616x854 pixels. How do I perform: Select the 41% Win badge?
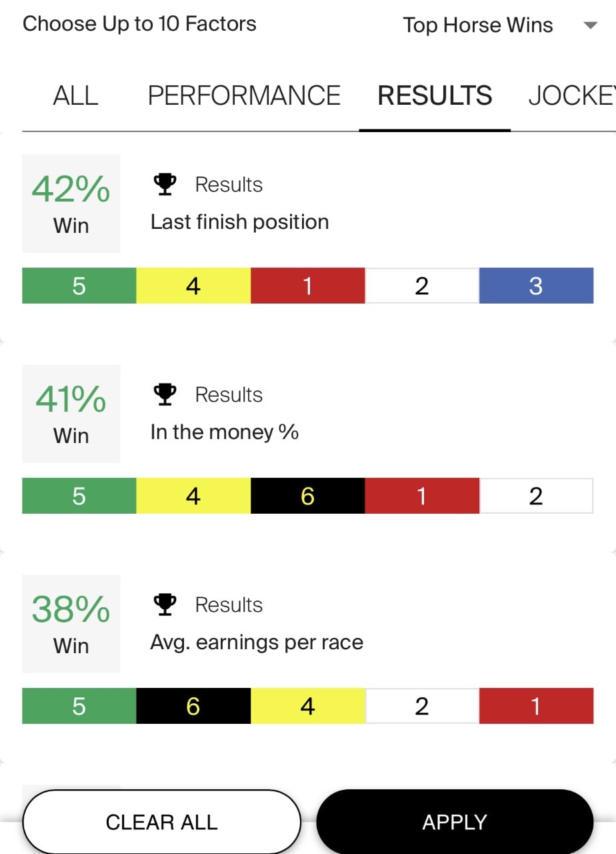click(71, 414)
